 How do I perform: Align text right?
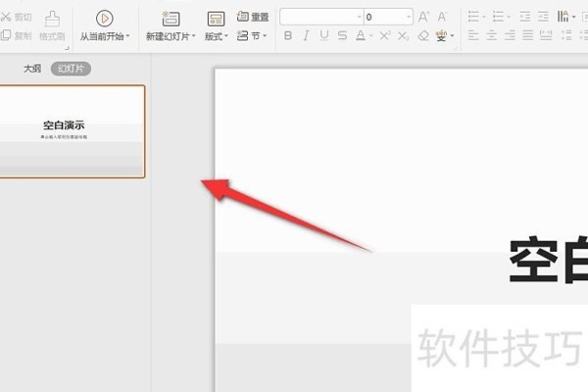pyautogui.click(x=510, y=36)
